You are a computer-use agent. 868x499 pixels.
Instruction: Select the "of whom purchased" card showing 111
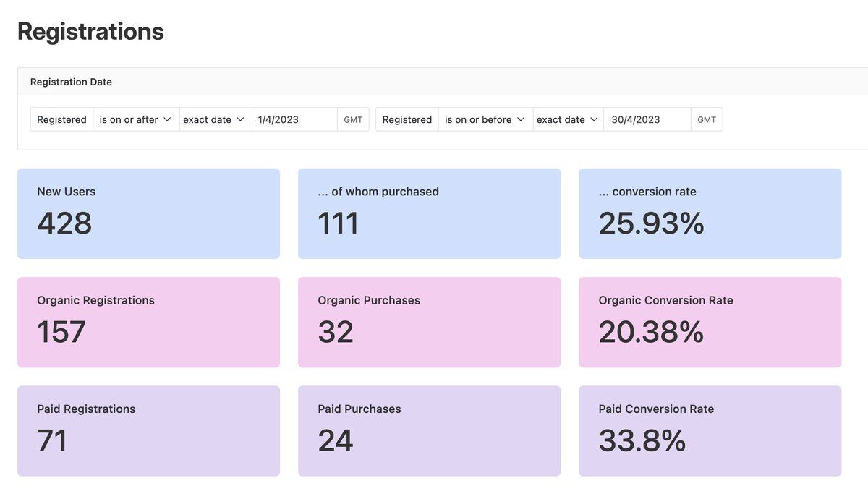tap(429, 213)
